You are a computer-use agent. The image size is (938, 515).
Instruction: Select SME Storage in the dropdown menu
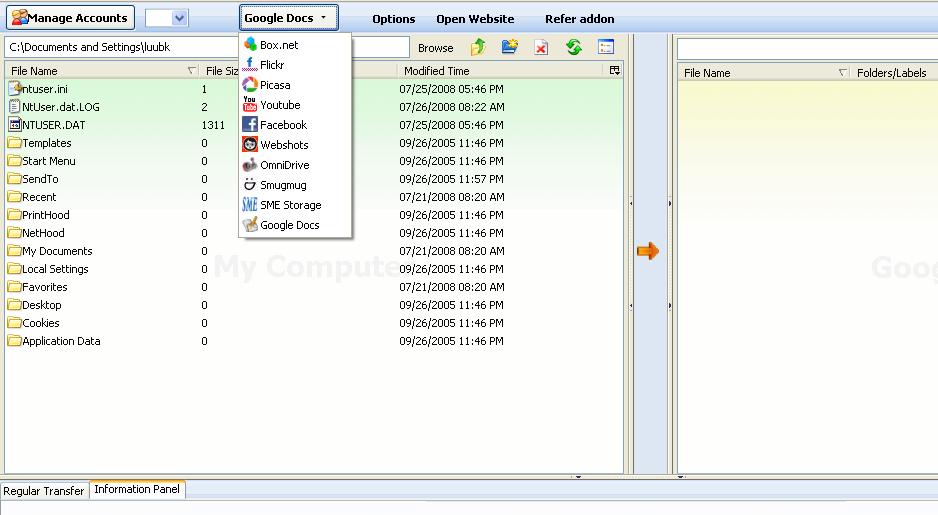[x=295, y=205]
